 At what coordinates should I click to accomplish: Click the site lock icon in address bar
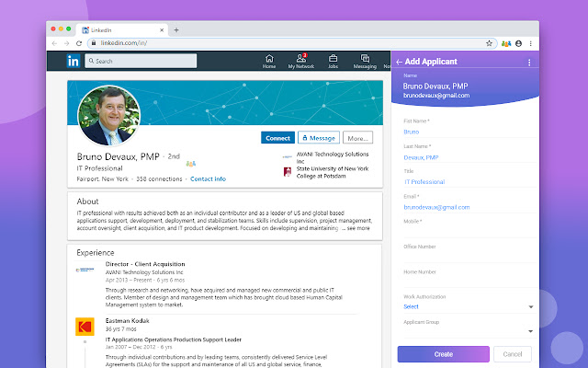[94, 43]
